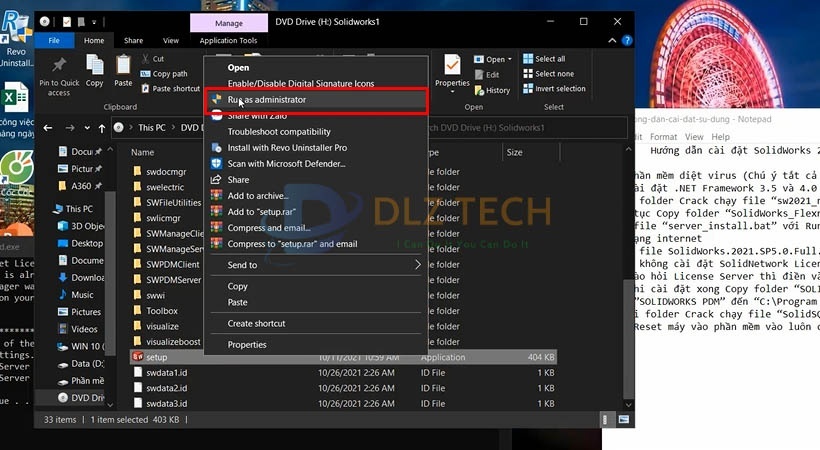
Task: Choose Scan with Microsoft Defender
Action: (315, 164)
